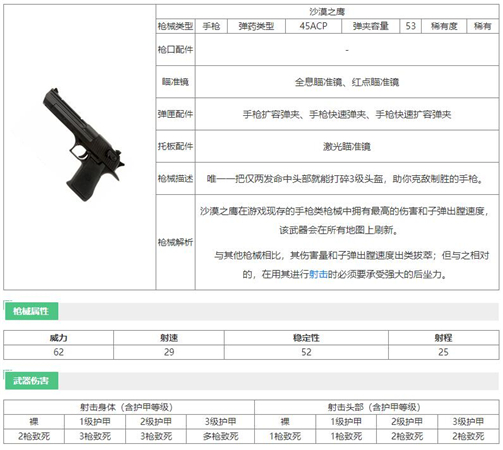Select the 枪械属性 green section header
The image size is (503, 450).
(x=31, y=311)
